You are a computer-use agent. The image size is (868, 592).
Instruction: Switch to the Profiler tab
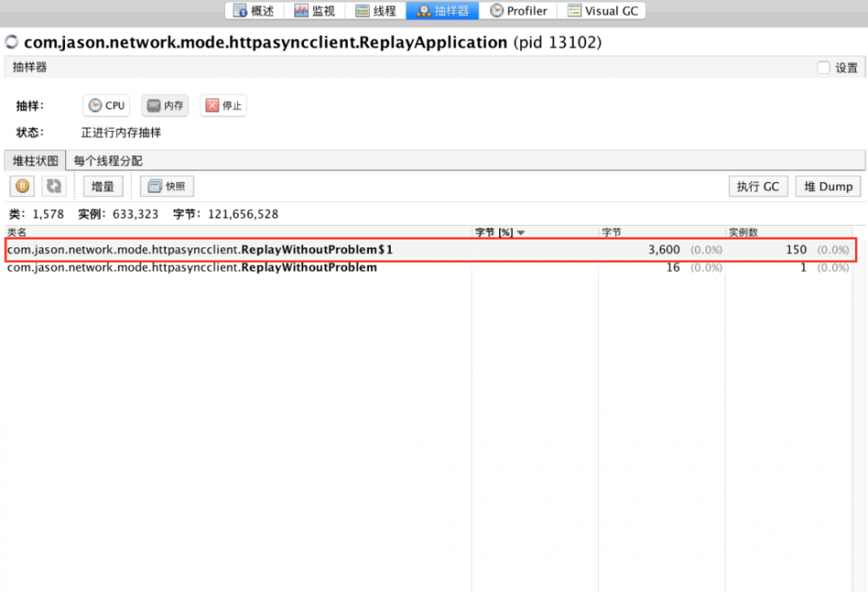click(519, 11)
